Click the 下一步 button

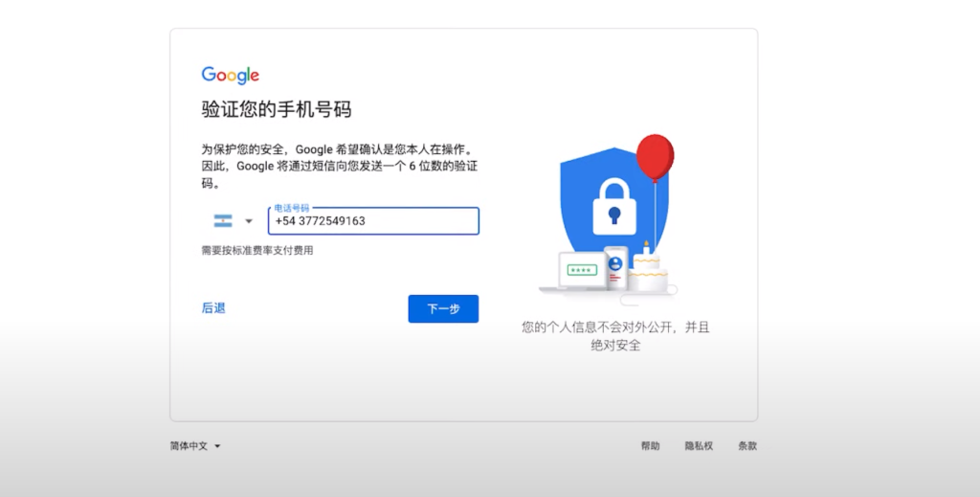click(x=443, y=308)
